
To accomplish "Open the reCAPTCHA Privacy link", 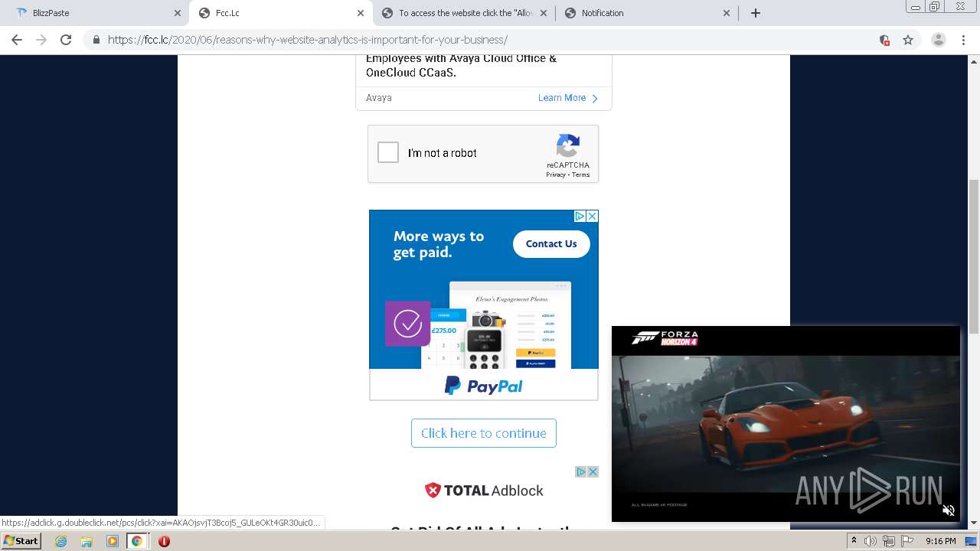I will coord(555,174).
